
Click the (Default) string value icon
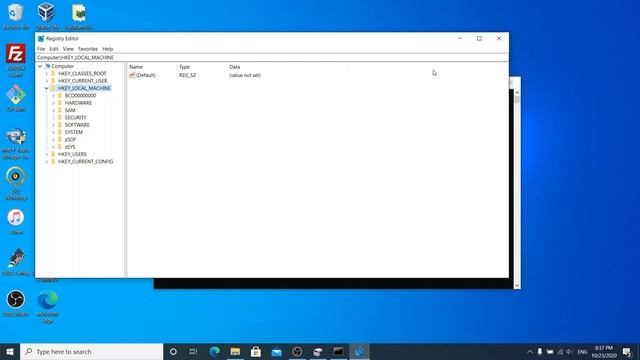[132, 75]
